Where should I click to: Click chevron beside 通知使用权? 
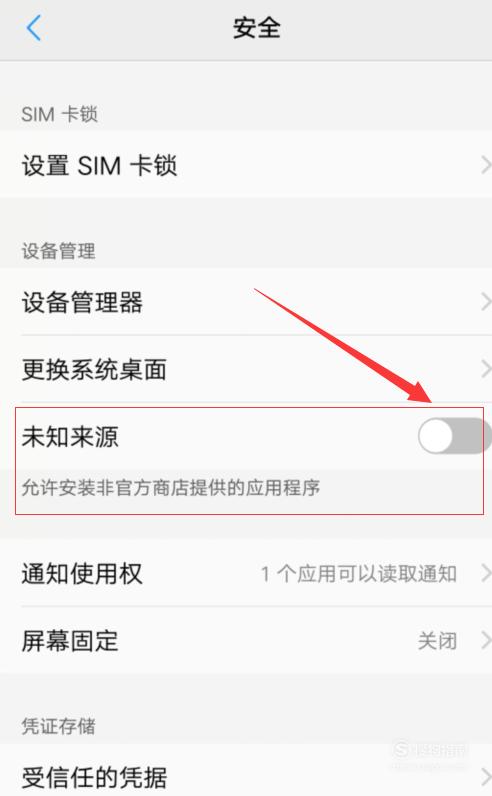click(x=486, y=574)
